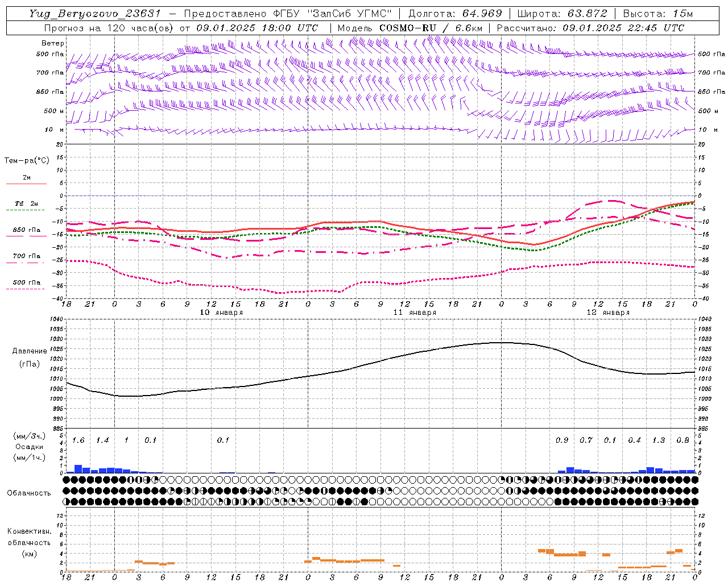Screen dimensions: 728x582
Task: Click the 500 гПа temperature legend entry
Action: click(x=27, y=282)
